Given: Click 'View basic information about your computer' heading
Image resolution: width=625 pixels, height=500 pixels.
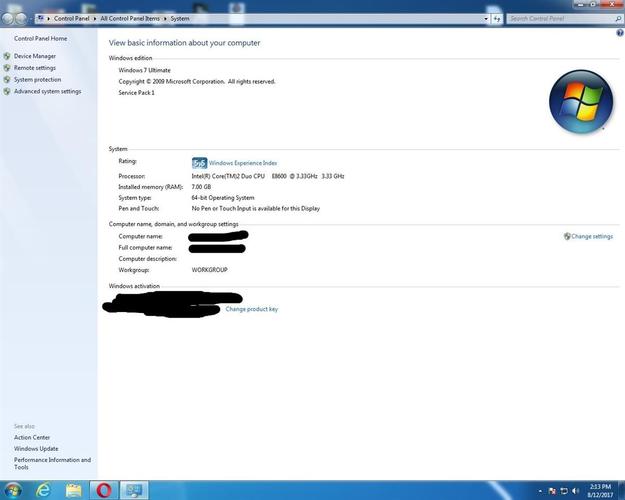Looking at the screenshot, I should (185, 43).
